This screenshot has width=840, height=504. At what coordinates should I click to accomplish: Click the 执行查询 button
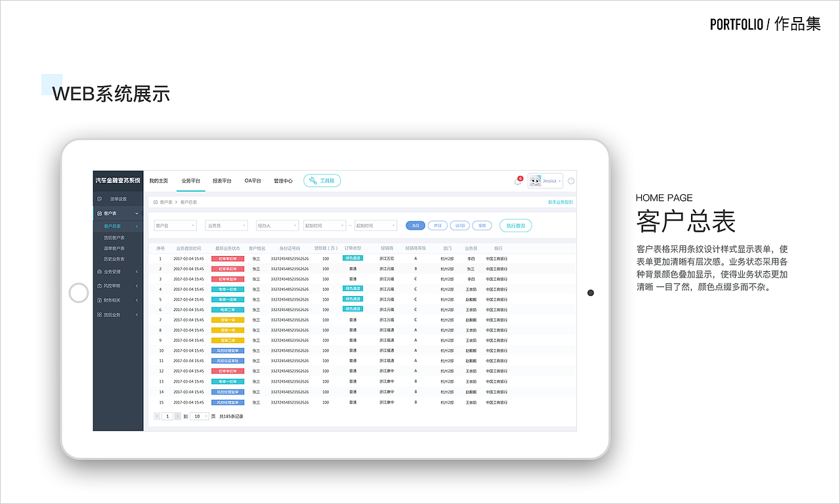[x=516, y=225]
